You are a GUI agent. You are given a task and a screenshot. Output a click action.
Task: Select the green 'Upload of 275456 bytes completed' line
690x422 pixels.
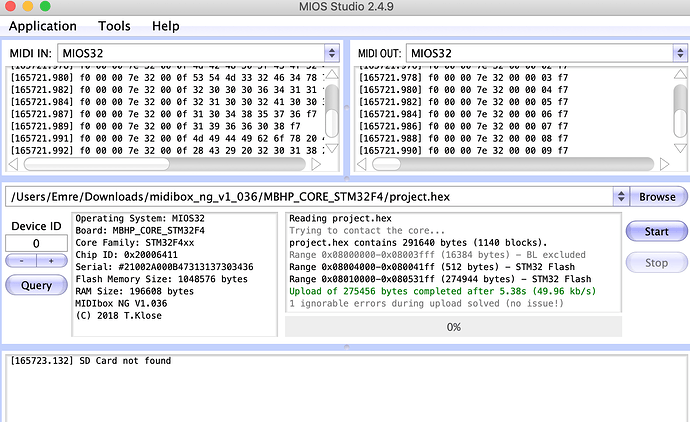coord(442,291)
